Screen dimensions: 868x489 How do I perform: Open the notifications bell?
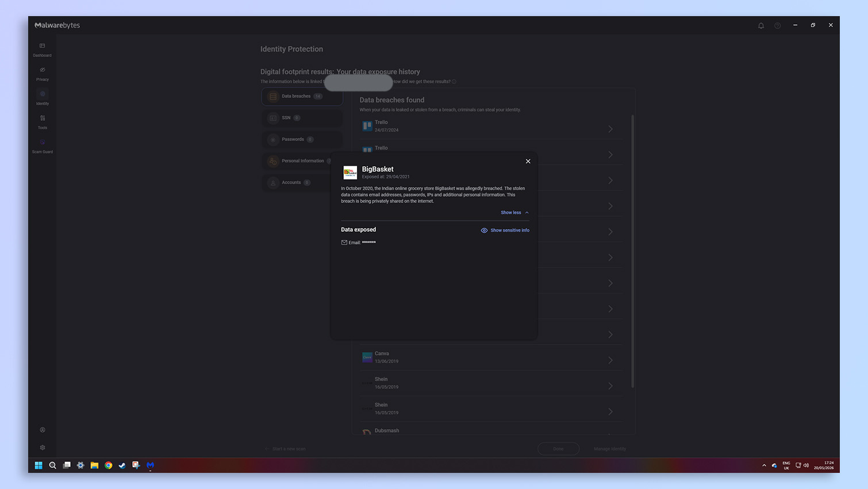(761, 25)
